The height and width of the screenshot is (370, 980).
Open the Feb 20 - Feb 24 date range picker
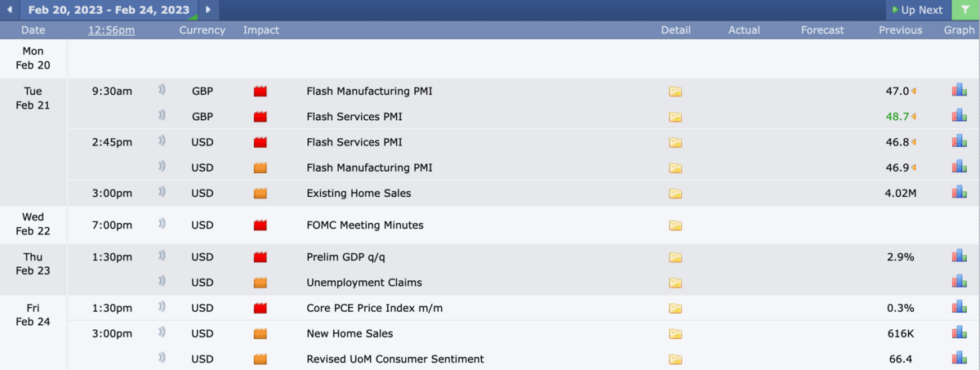(x=109, y=10)
